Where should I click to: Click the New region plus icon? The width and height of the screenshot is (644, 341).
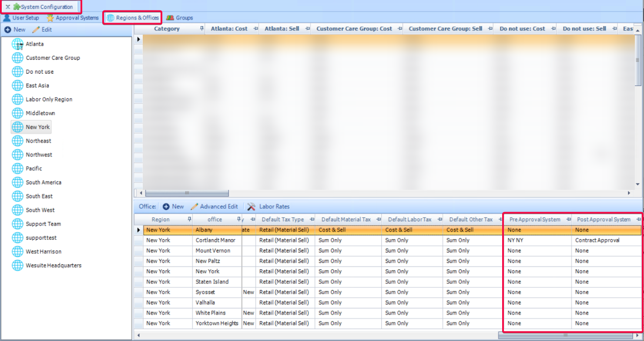pos(8,29)
